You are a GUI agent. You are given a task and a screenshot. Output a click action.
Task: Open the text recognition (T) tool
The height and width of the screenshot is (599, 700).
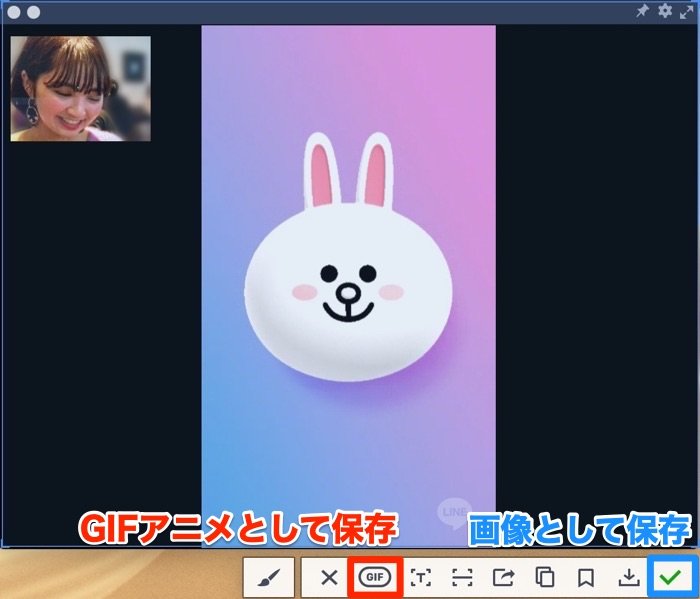point(421,577)
